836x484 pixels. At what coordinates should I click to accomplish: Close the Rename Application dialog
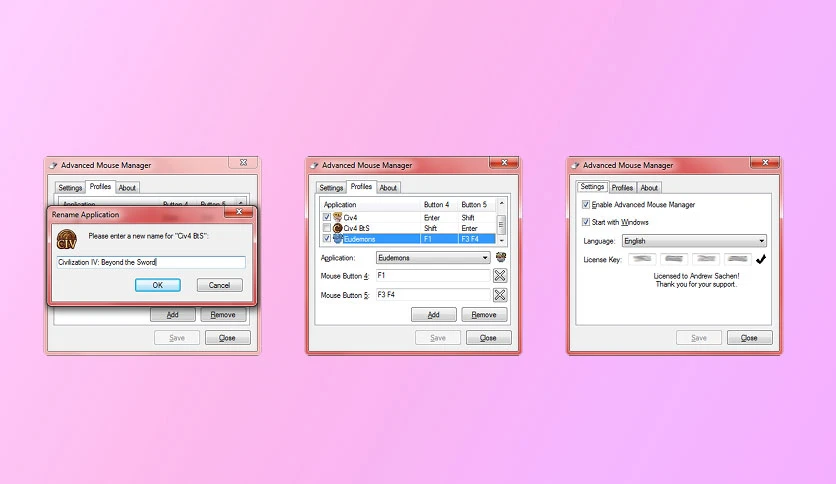(239, 212)
